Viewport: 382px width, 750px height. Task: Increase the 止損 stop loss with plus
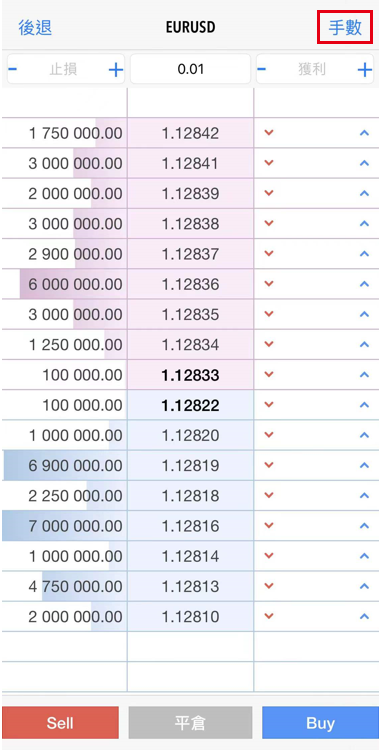[x=116, y=70]
